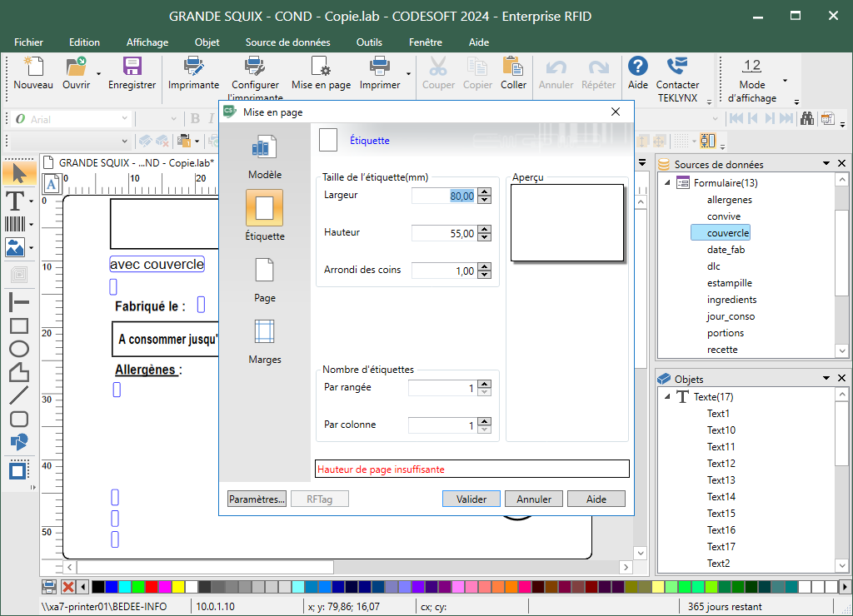Click the Nouveau document icon

(32, 67)
